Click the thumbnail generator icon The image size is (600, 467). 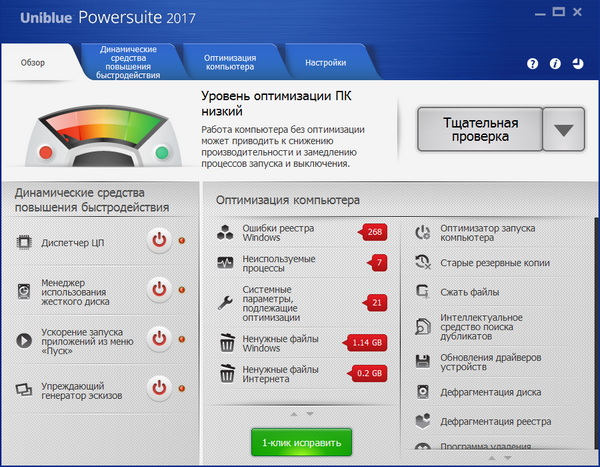click(24, 390)
